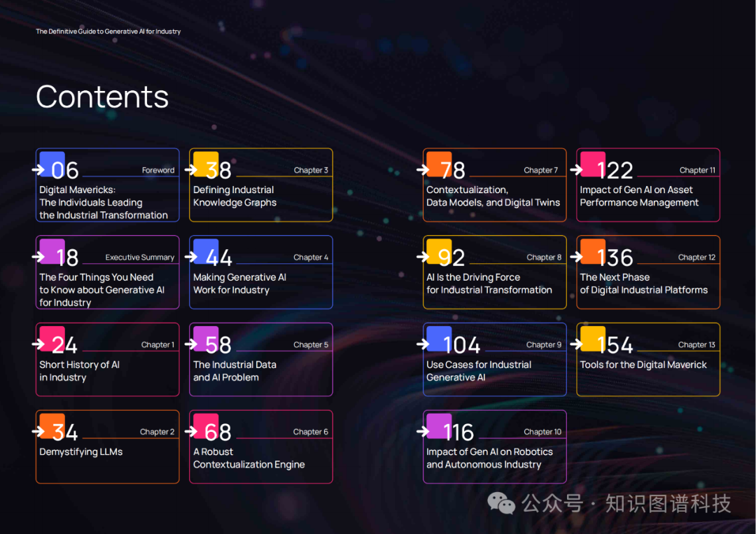Click the Chapter 1 label

coord(157,344)
